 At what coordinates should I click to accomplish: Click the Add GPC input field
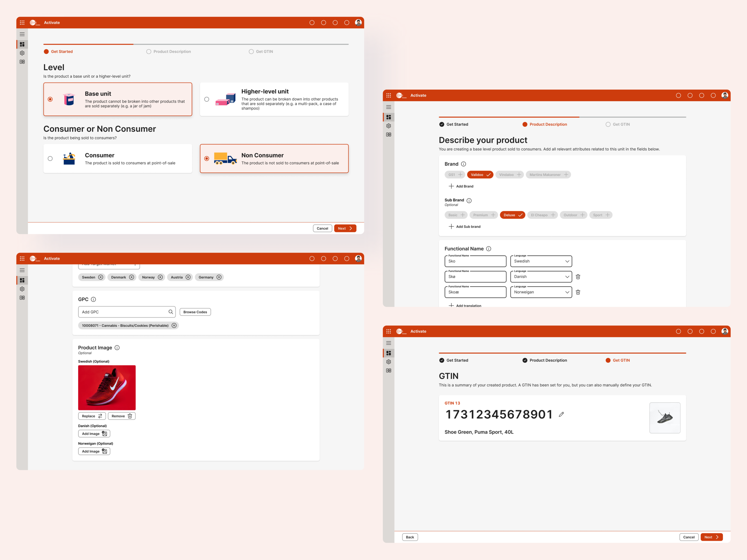pos(127,312)
